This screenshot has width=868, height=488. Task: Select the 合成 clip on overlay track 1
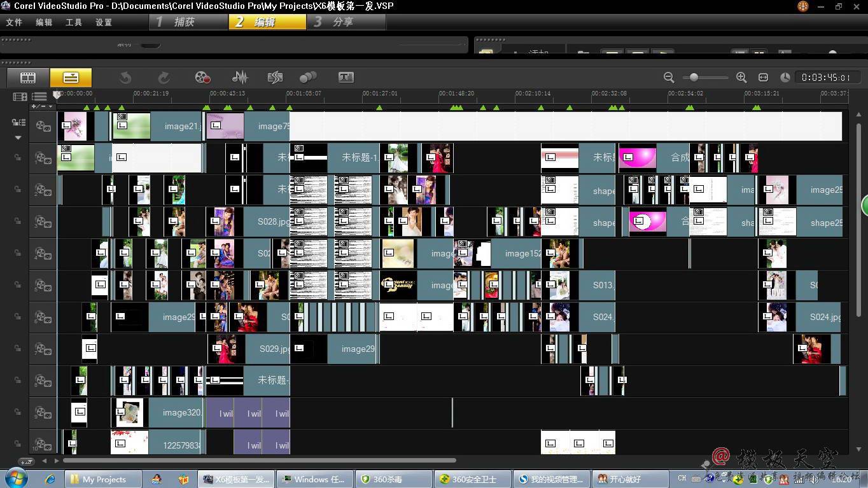tap(654, 158)
